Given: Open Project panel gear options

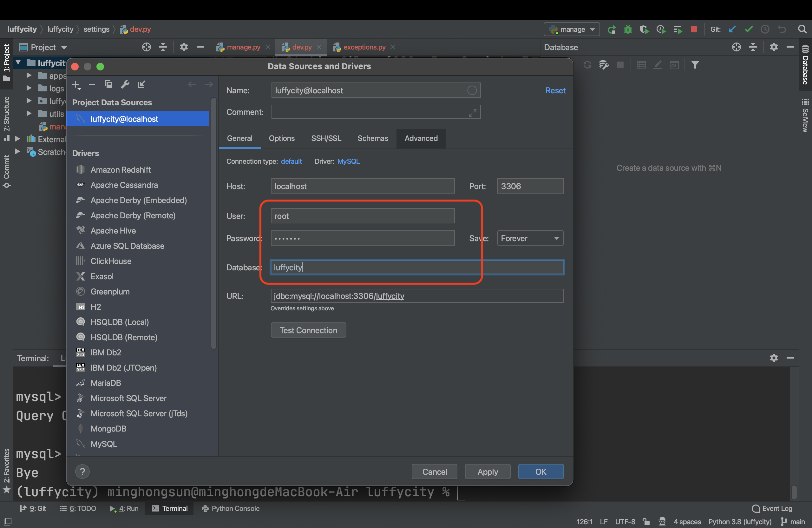Looking at the screenshot, I should click(x=184, y=47).
